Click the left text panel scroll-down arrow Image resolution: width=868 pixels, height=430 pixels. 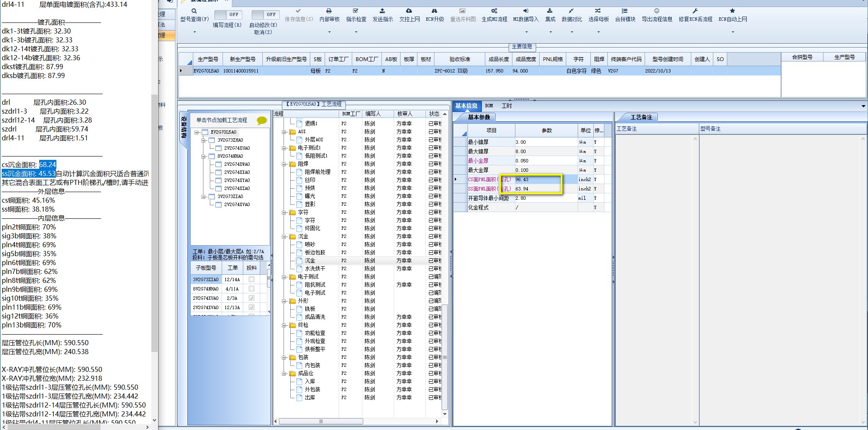pyautogui.click(x=154, y=421)
